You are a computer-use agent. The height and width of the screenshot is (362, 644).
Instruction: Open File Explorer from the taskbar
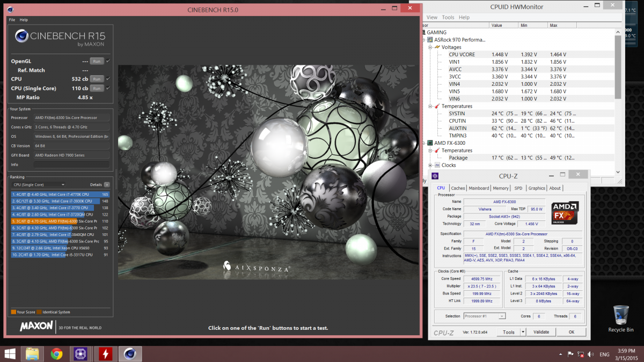[x=32, y=353]
